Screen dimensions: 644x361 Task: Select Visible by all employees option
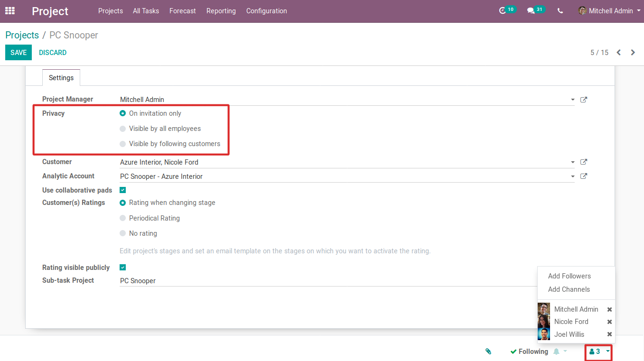tap(123, 129)
